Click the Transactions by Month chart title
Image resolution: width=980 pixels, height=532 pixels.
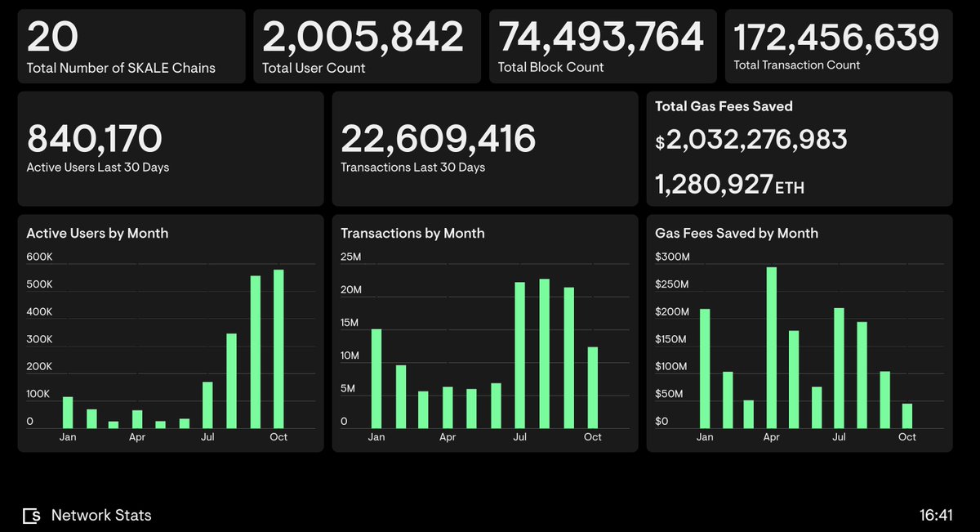click(x=412, y=234)
